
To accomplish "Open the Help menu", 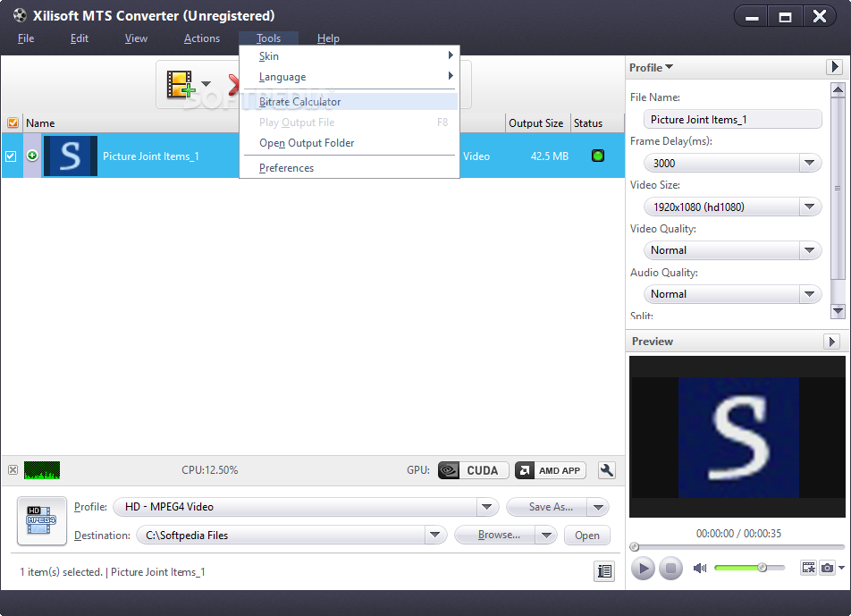I will (x=328, y=38).
